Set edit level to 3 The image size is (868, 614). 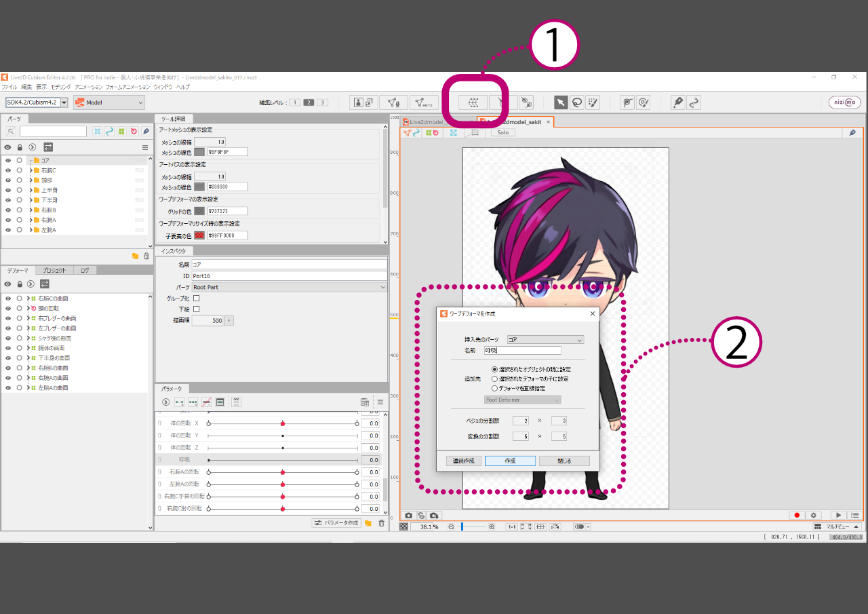(322, 102)
